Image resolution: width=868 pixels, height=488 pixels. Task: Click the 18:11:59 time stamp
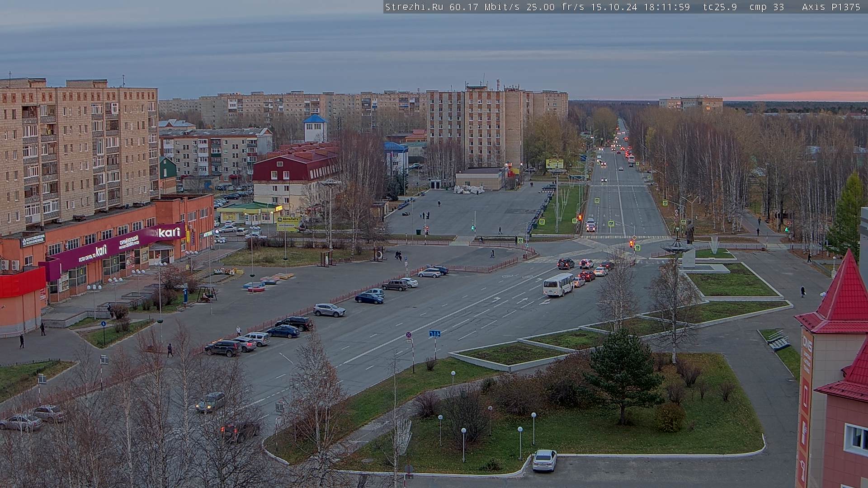pyautogui.click(x=667, y=7)
